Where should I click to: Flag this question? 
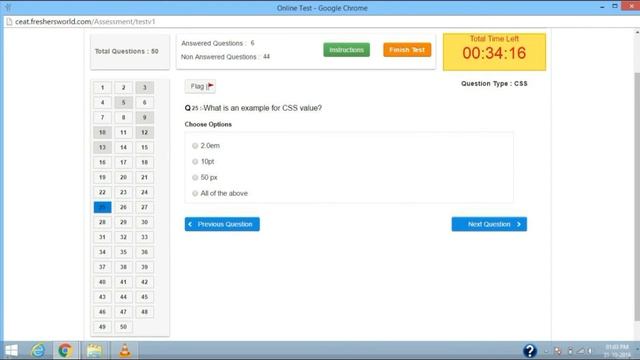pos(200,86)
